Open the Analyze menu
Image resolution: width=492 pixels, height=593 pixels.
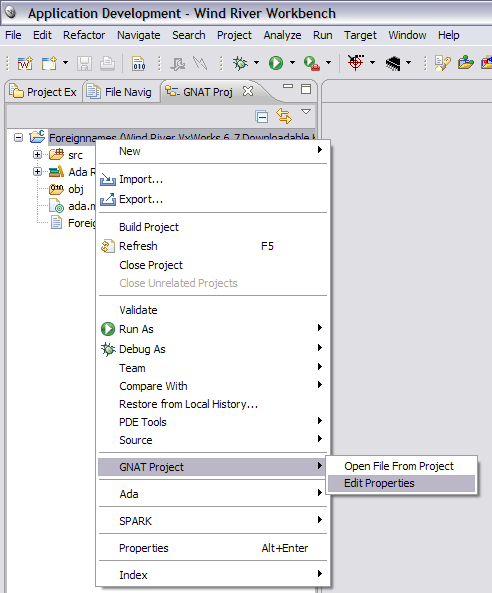282,35
